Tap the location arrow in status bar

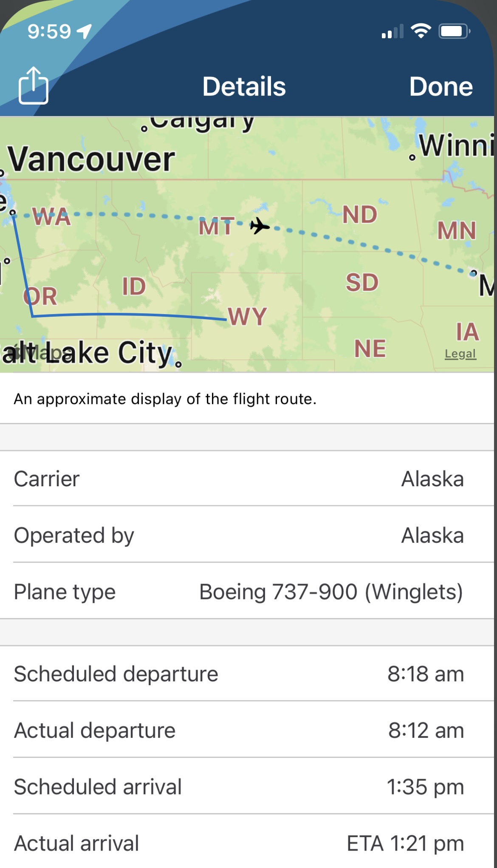tap(84, 31)
